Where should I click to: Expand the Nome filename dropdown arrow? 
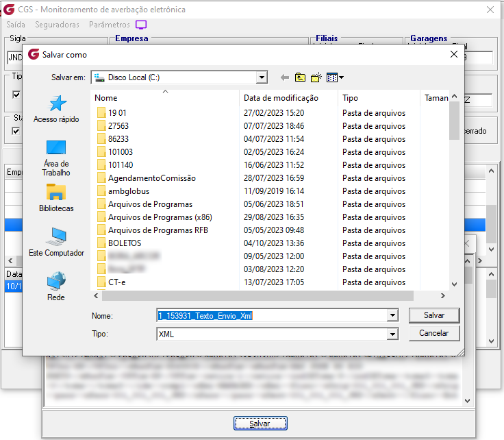click(392, 315)
